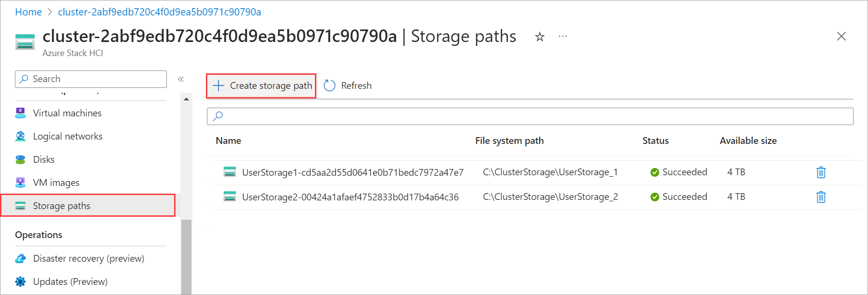Open the cluster breadcrumb link
868x295 pixels.
(159, 12)
